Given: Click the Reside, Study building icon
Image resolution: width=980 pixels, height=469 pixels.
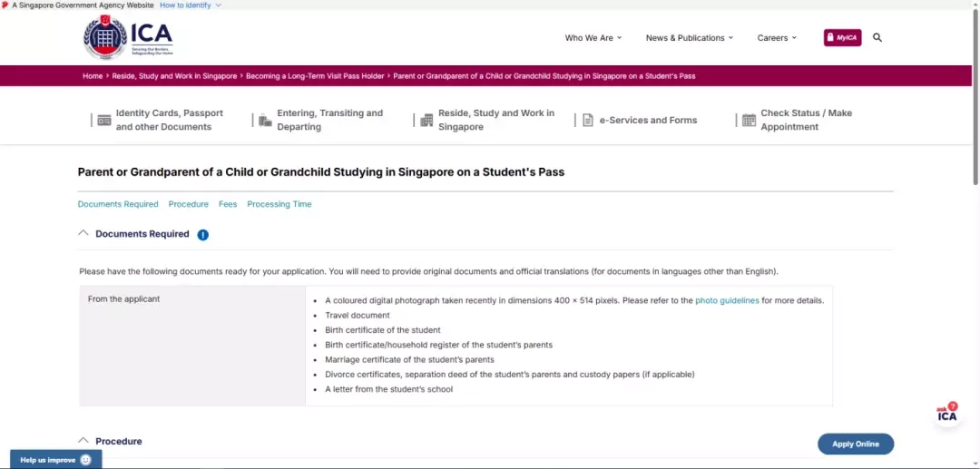Looking at the screenshot, I should coord(426,121).
